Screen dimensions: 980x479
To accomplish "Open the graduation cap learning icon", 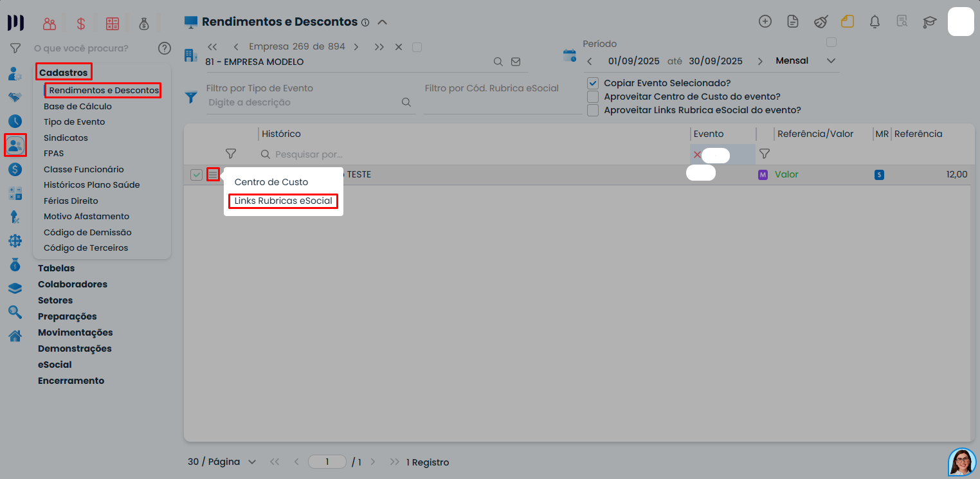I will (x=930, y=21).
